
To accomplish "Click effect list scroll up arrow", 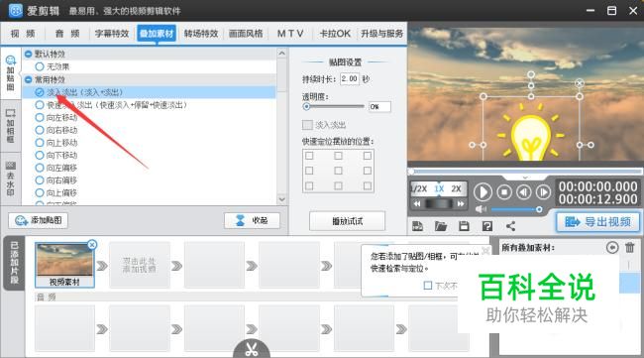I will [281, 53].
